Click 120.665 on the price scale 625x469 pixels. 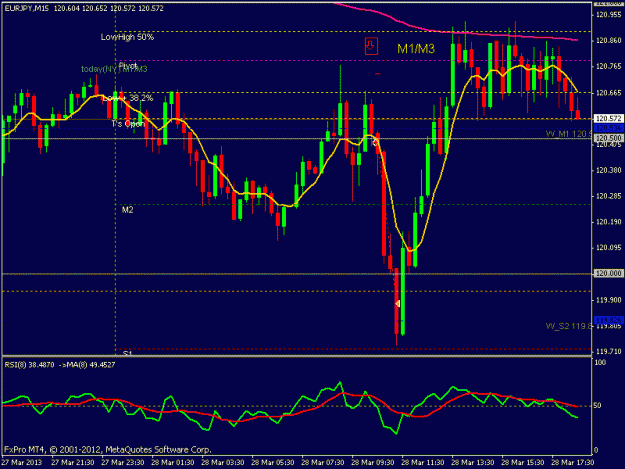click(609, 93)
